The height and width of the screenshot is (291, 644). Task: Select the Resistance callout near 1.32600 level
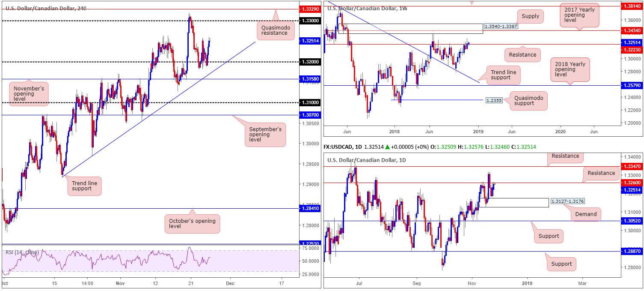[601, 173]
